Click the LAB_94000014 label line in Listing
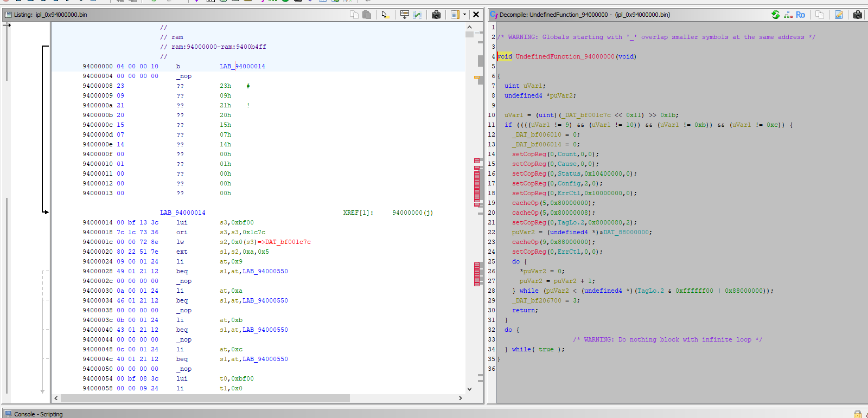The image size is (868, 418). [x=183, y=213]
